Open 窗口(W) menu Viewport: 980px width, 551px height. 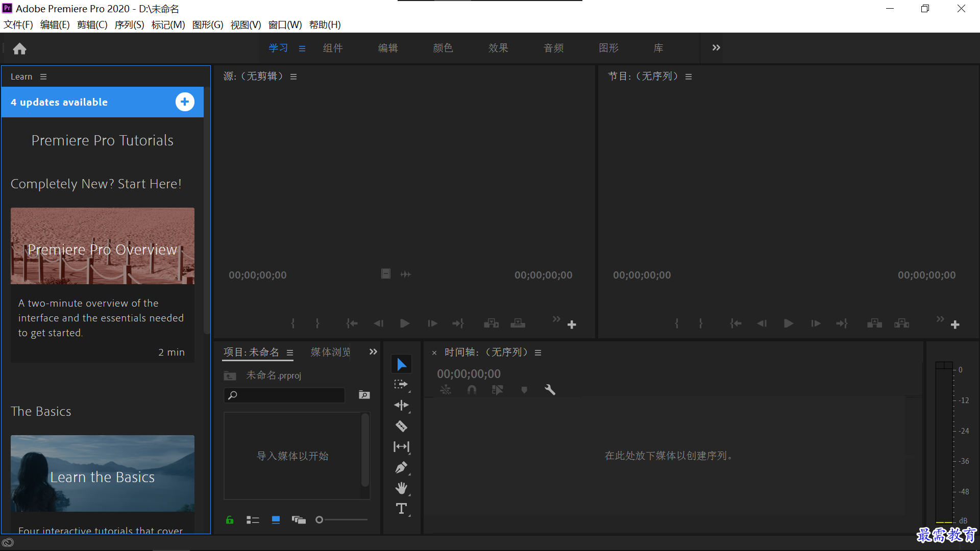pos(285,24)
